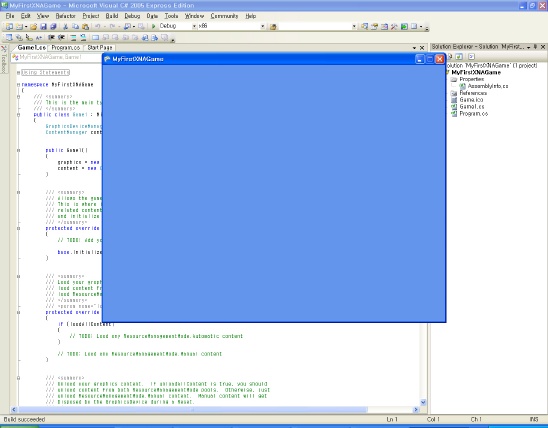The image size is (548, 428).
Task: Open the Help menu
Action: pos(251,16)
